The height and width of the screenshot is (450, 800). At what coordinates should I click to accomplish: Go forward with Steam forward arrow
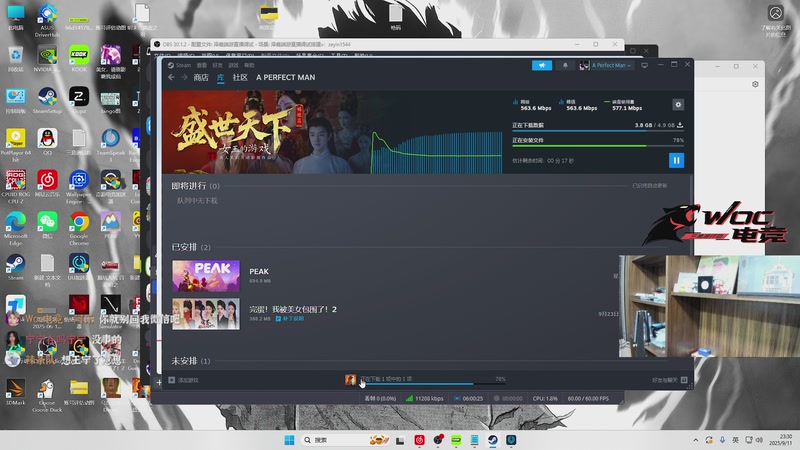click(184, 77)
